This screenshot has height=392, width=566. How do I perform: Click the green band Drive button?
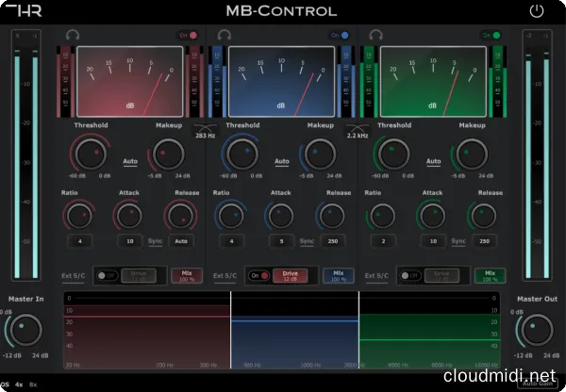441,276
